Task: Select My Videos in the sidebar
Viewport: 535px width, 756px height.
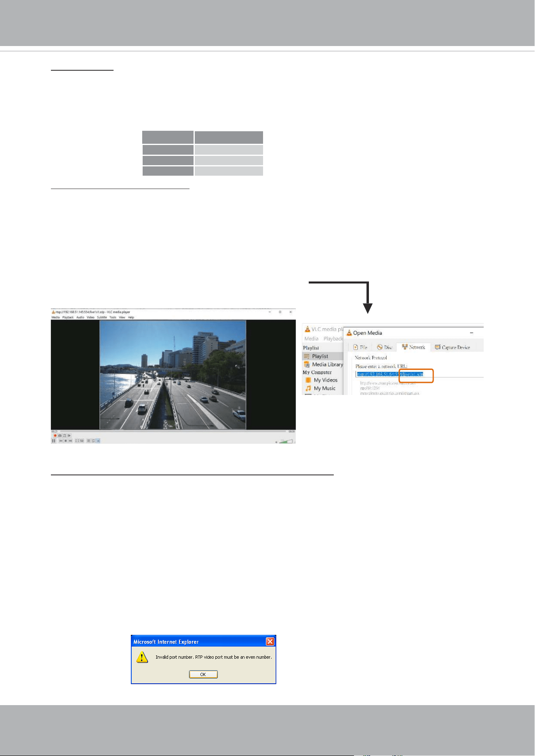Action: [x=326, y=380]
